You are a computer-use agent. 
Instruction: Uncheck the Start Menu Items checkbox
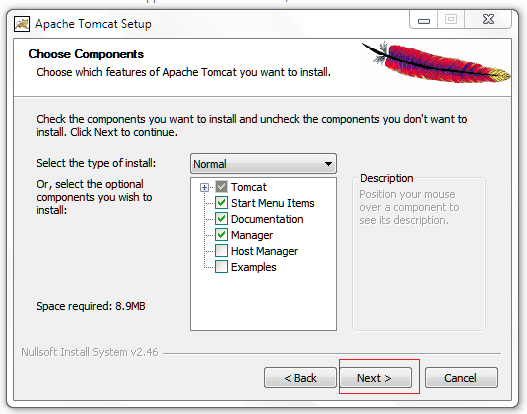(221, 203)
